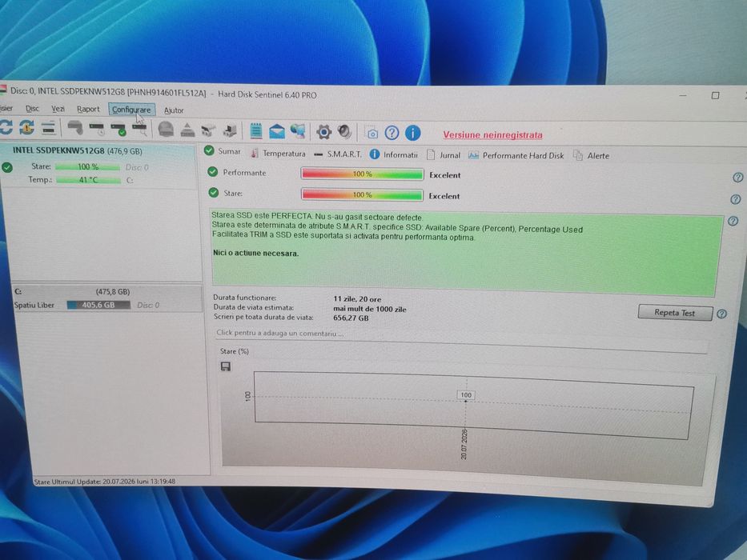Click the blue info about icon
Screen dimensions: 747x560
412,133
